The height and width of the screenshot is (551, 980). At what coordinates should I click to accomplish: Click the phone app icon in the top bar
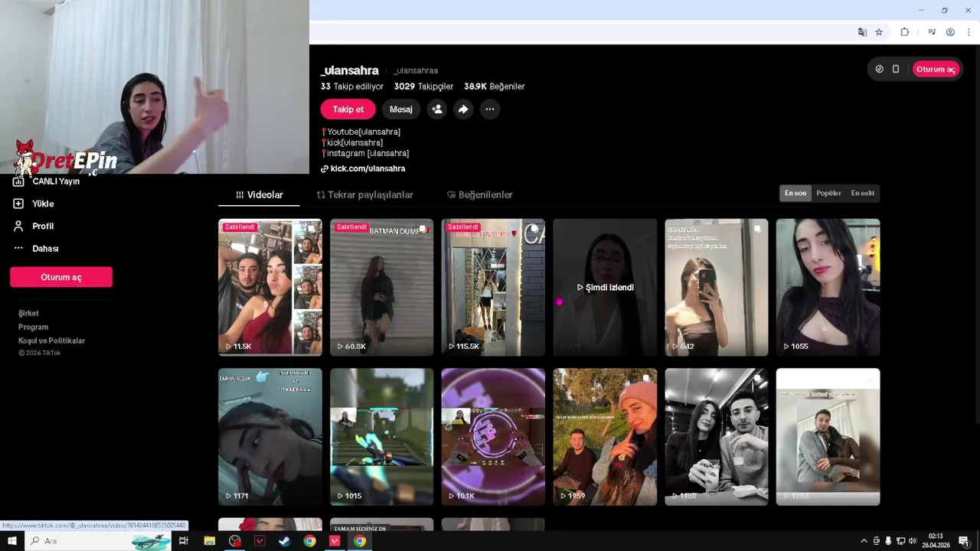[896, 69]
